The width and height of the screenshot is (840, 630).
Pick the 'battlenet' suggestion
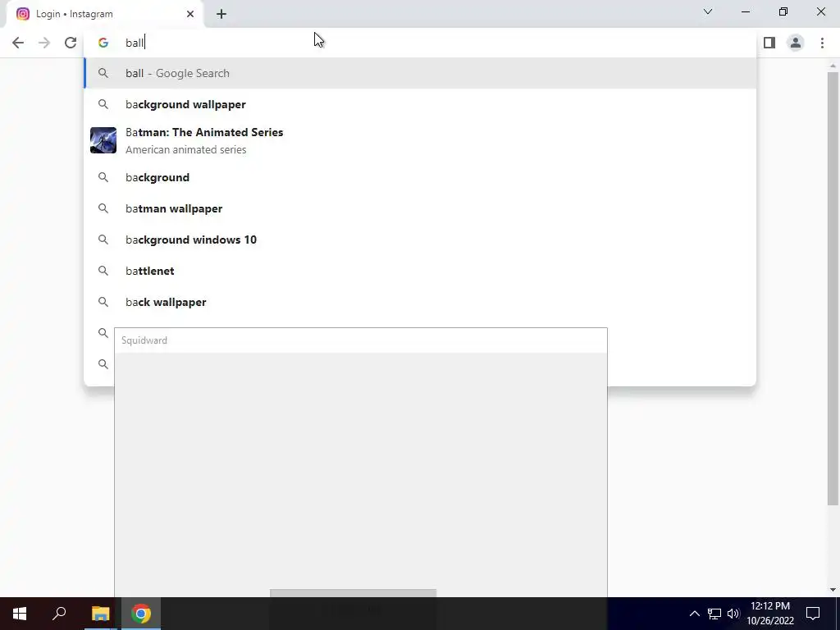pyautogui.click(x=420, y=271)
